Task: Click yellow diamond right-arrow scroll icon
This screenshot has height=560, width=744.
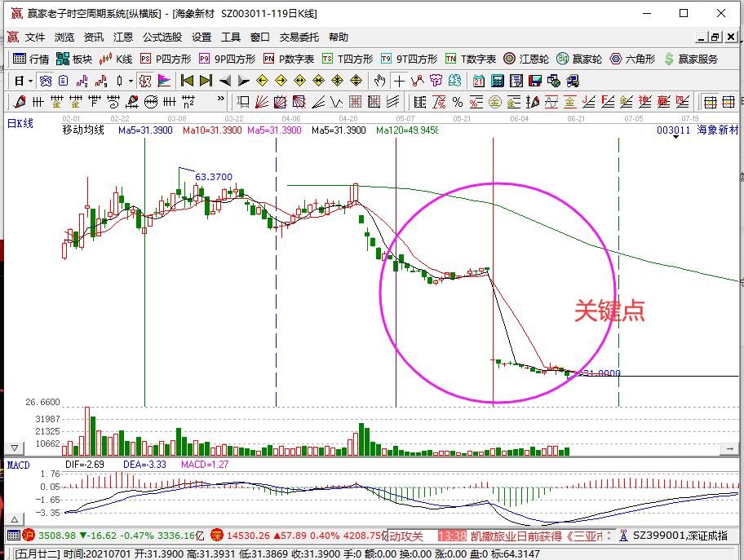Action: click(281, 81)
